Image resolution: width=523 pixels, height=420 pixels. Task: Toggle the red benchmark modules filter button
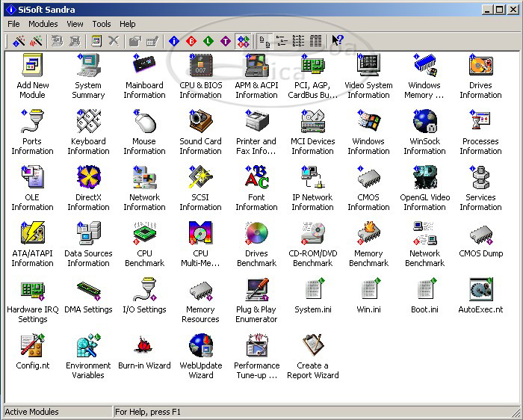click(x=191, y=41)
